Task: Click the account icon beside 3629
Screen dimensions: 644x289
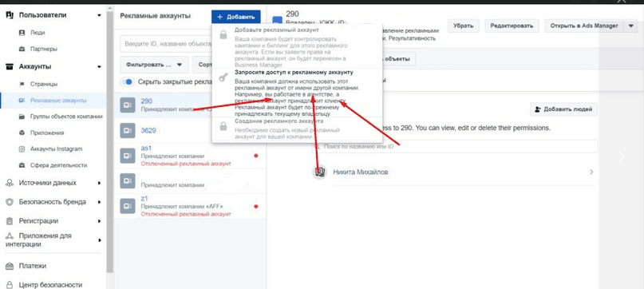Action: 128,131
